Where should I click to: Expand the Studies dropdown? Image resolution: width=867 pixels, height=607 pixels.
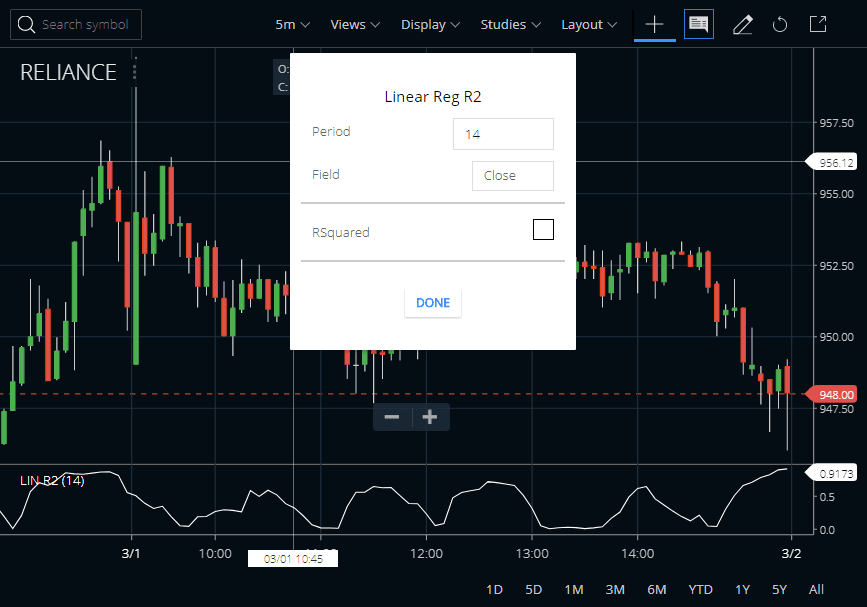pos(510,24)
